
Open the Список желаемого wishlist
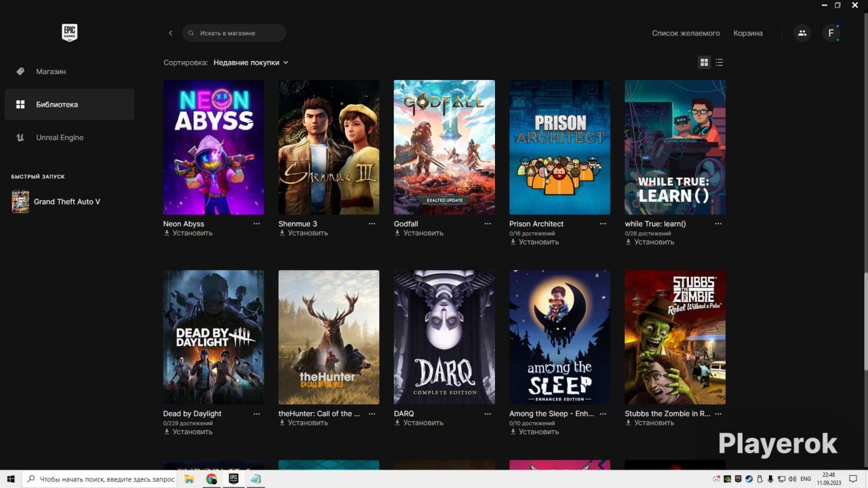point(686,33)
